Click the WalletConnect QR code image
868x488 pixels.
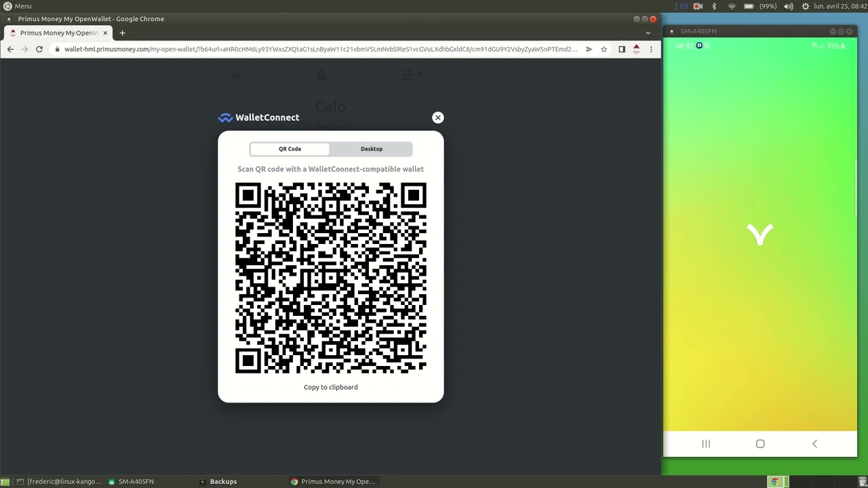tap(331, 278)
